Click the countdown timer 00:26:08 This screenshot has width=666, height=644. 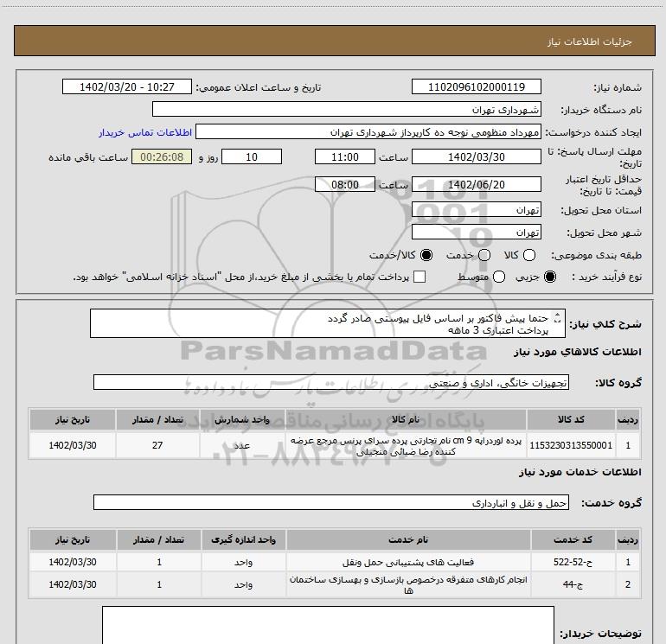[x=162, y=156]
